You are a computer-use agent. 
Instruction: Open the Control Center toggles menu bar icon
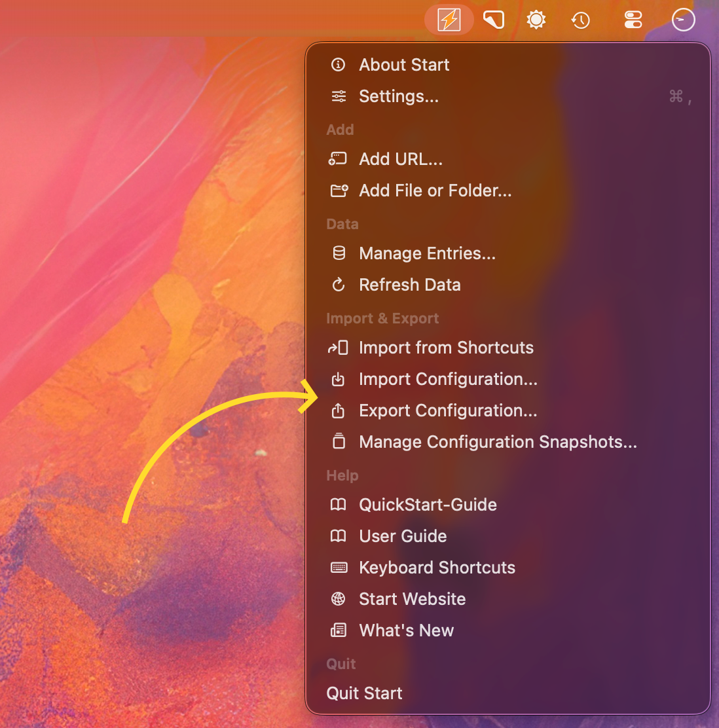click(x=633, y=20)
